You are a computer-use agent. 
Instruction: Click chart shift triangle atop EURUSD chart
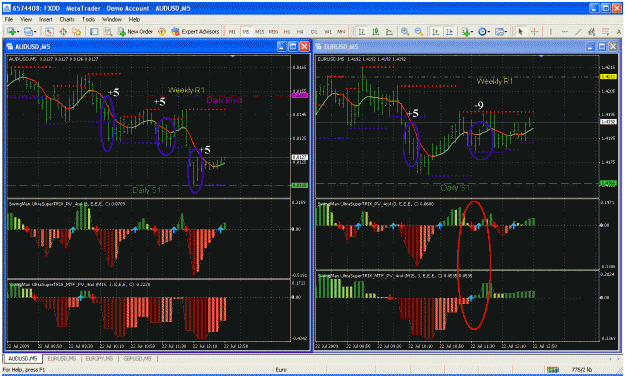541,56
